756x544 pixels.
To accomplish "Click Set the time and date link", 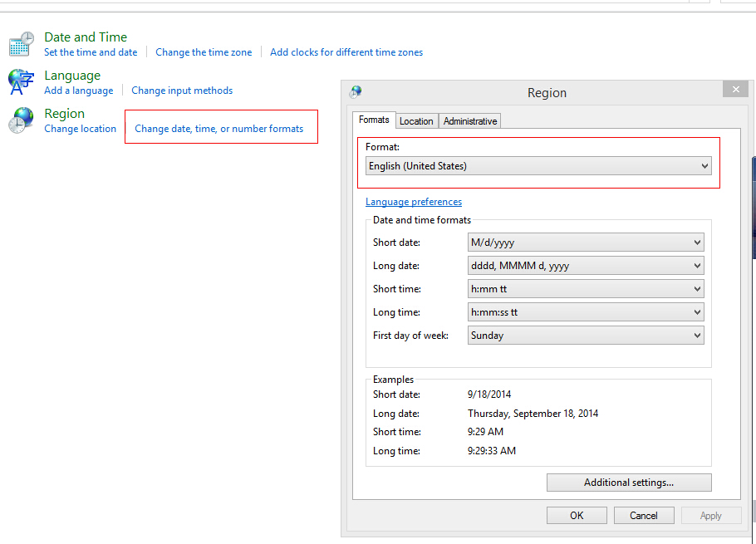I will coord(91,52).
